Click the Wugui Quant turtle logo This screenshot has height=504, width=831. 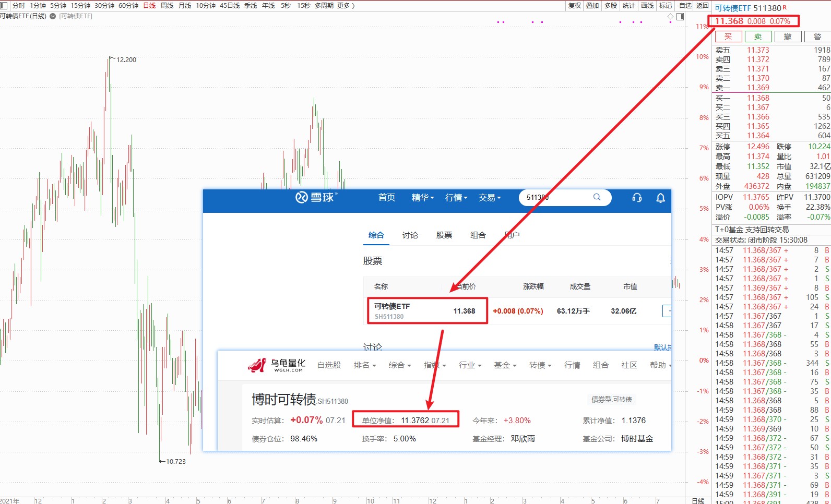coord(277,365)
